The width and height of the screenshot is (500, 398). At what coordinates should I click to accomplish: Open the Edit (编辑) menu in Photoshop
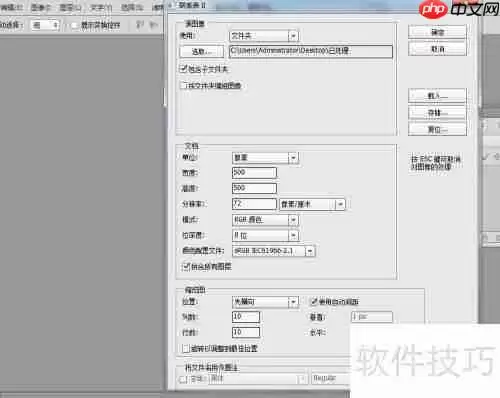[x=12, y=7]
